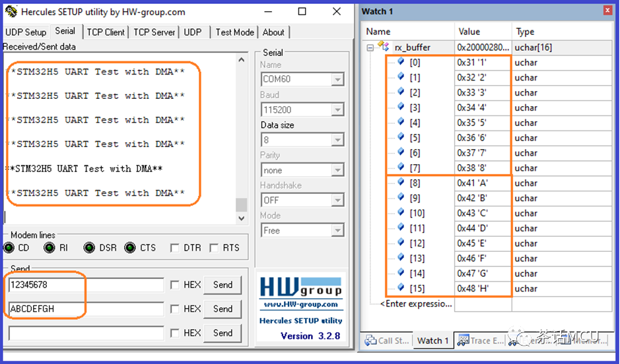This screenshot has height=364, width=620.
Task: Click the Hercules app icon in title bar
Action: (x=11, y=12)
